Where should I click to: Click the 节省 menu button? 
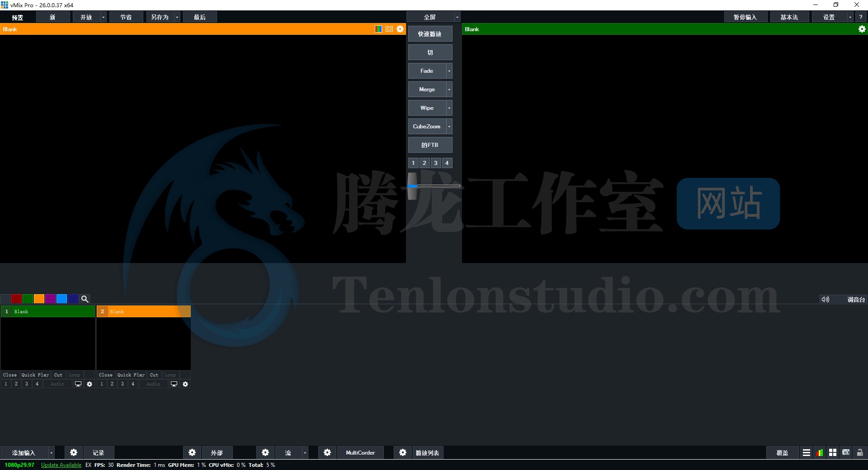[x=126, y=17]
